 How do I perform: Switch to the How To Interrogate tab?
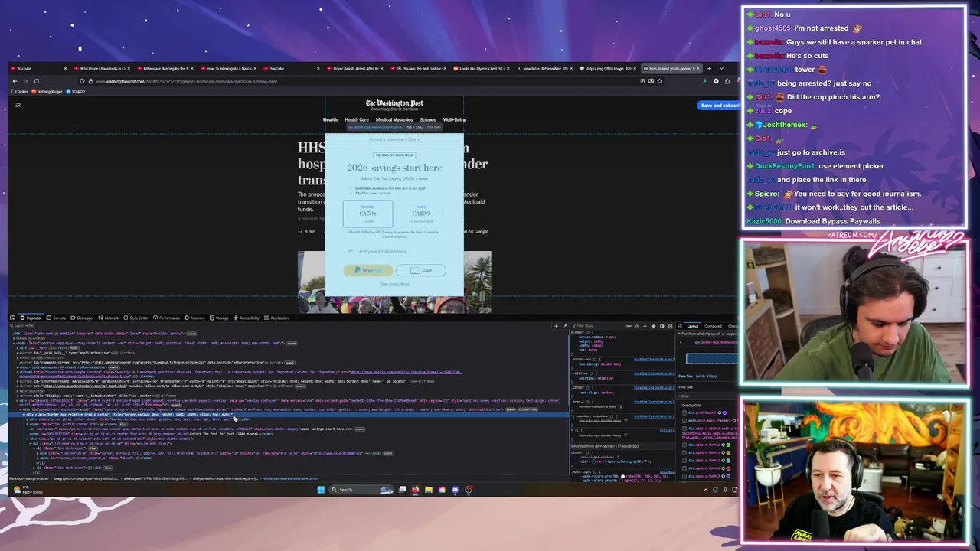(x=228, y=69)
